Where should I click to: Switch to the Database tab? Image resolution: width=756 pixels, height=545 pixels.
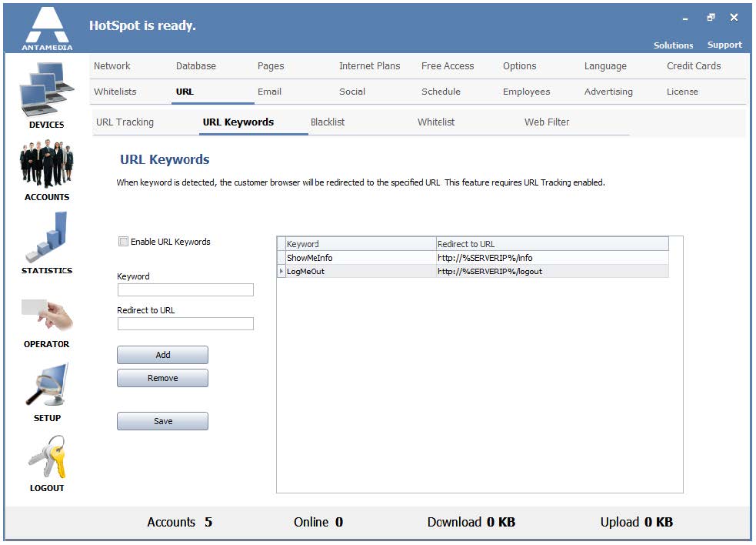click(196, 66)
